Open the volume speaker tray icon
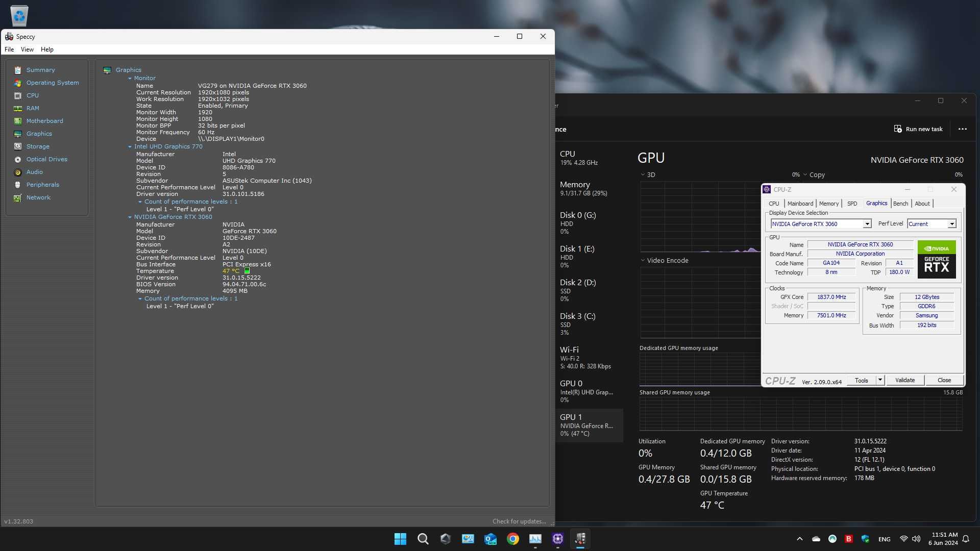 click(x=916, y=539)
